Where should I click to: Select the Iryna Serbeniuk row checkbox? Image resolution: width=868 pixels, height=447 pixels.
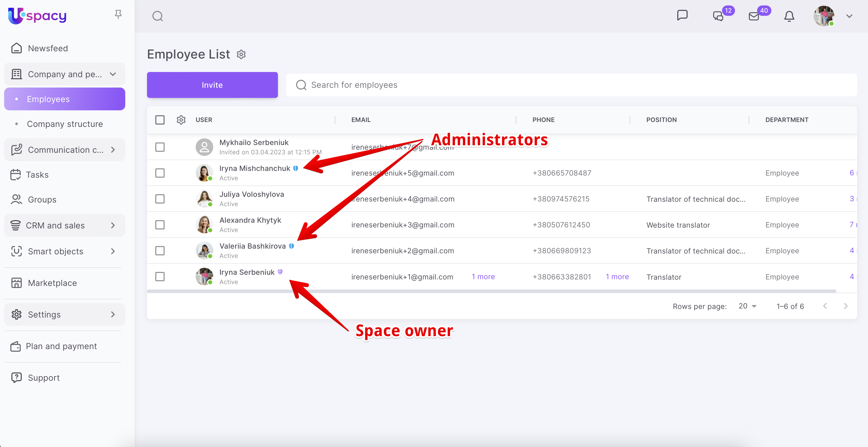pyautogui.click(x=160, y=277)
